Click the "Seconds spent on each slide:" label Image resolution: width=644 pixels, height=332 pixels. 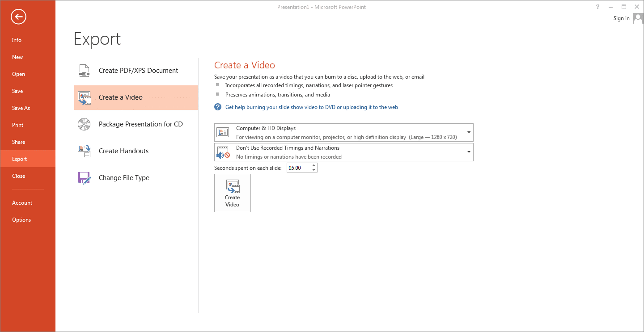click(248, 168)
